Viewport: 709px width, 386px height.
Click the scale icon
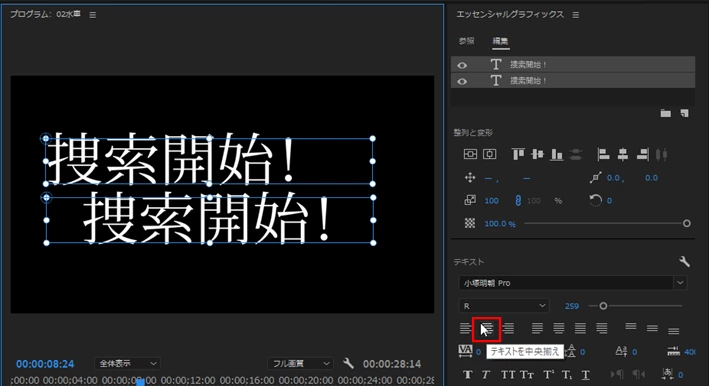(470, 200)
